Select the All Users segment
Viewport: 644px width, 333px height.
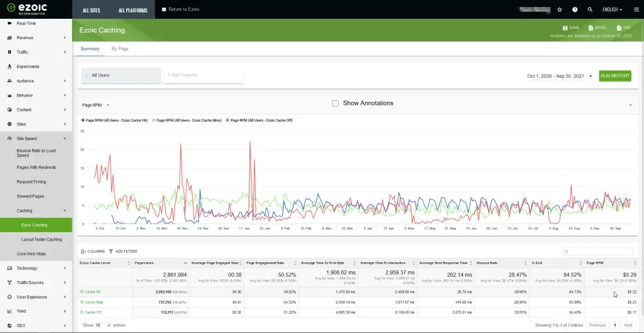click(121, 76)
